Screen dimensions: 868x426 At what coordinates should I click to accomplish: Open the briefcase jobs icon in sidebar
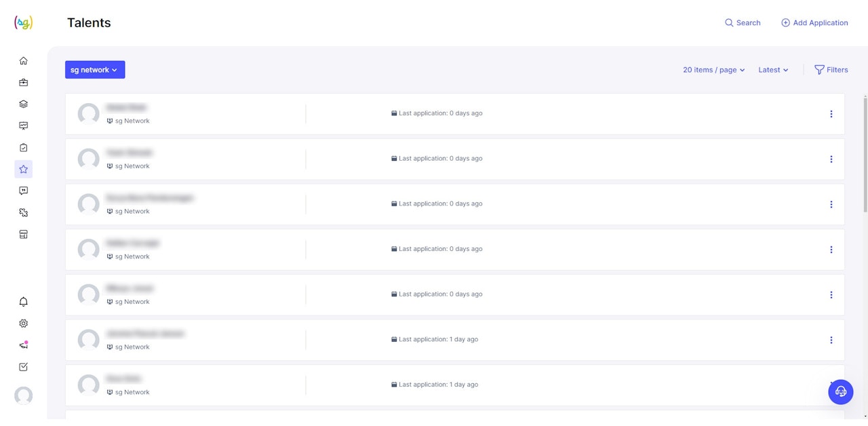coord(23,83)
